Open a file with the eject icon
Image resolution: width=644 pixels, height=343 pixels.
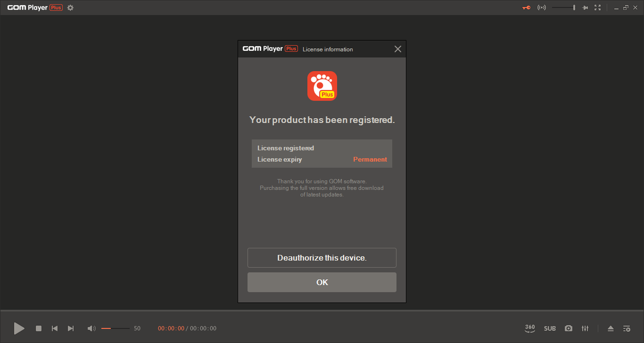click(x=610, y=328)
